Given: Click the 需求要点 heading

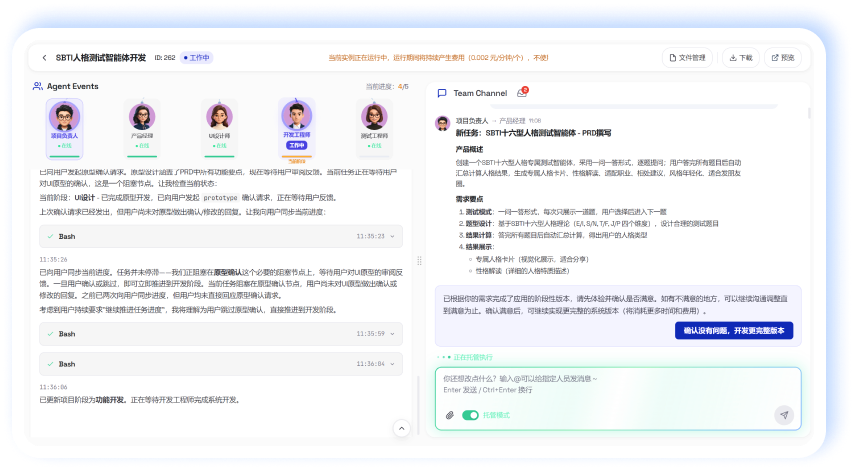Looking at the screenshot, I should [x=469, y=199].
